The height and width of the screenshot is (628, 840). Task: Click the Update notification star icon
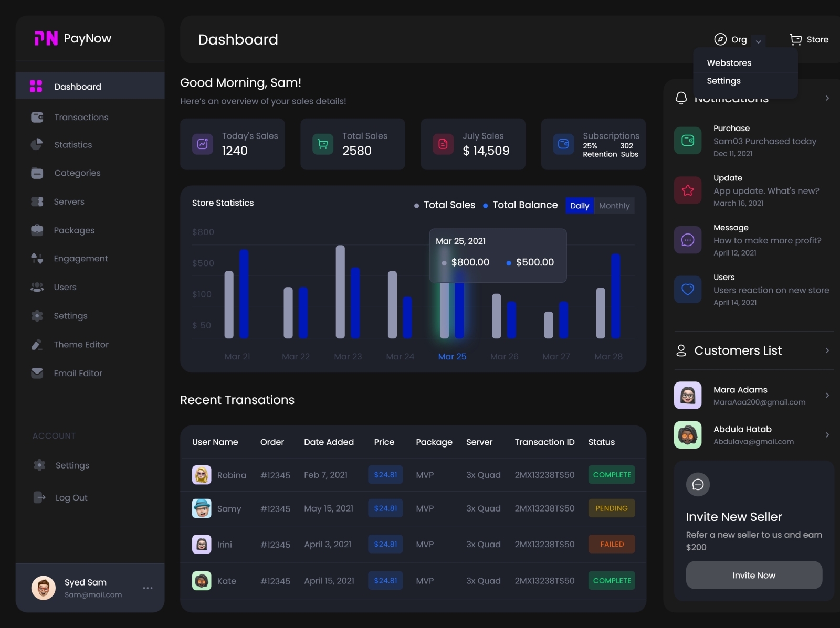[688, 190]
